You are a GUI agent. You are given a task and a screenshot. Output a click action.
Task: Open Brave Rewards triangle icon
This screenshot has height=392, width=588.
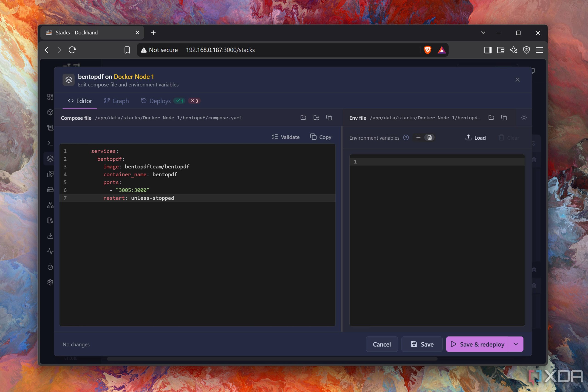(x=441, y=50)
